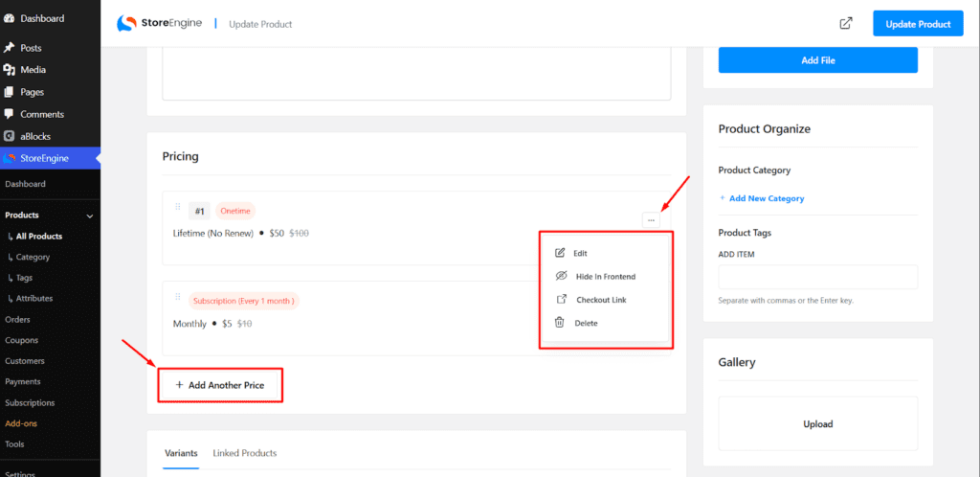
Task: Switch to the Linked Products tab
Action: tap(244, 453)
